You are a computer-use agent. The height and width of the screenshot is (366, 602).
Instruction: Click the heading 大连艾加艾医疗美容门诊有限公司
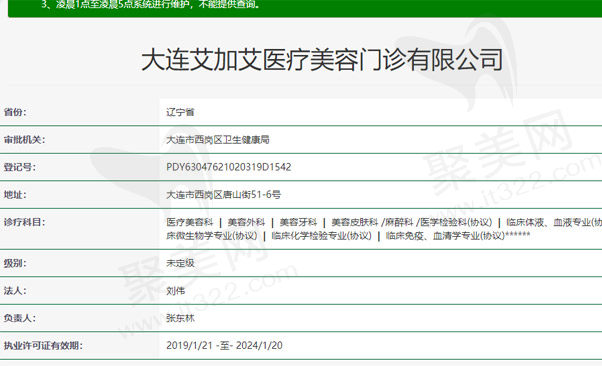322,60
